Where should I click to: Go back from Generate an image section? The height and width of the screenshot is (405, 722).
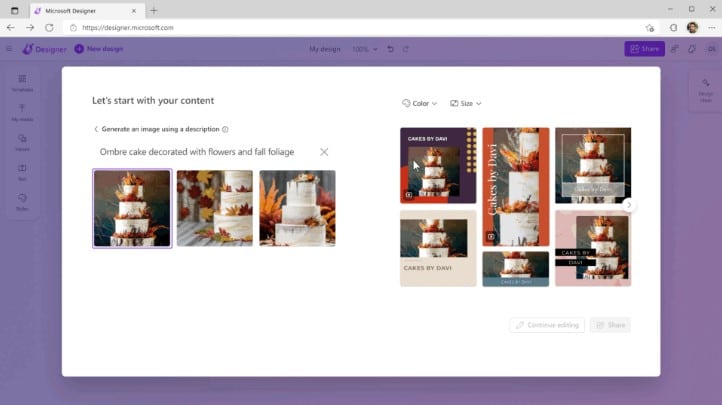coord(96,129)
